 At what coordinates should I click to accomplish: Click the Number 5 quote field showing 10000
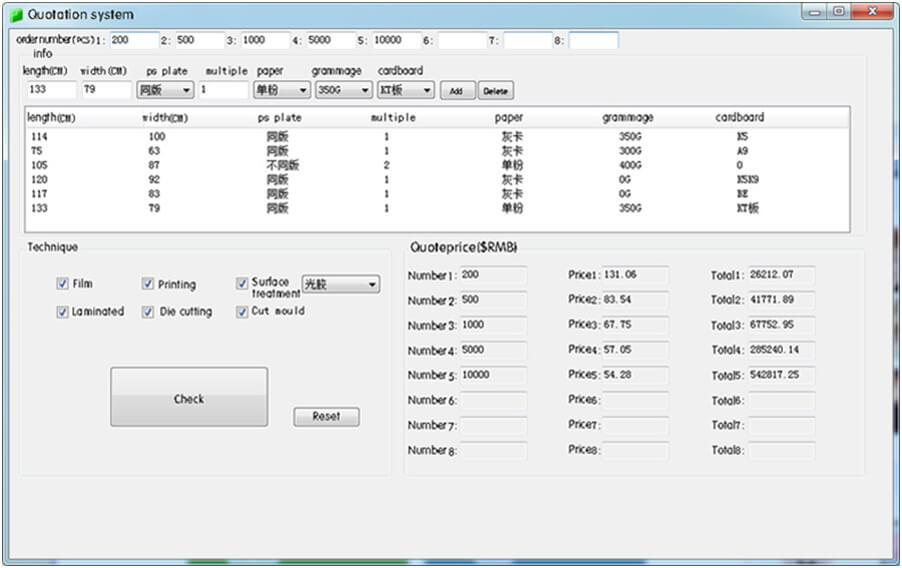pyautogui.click(x=493, y=375)
